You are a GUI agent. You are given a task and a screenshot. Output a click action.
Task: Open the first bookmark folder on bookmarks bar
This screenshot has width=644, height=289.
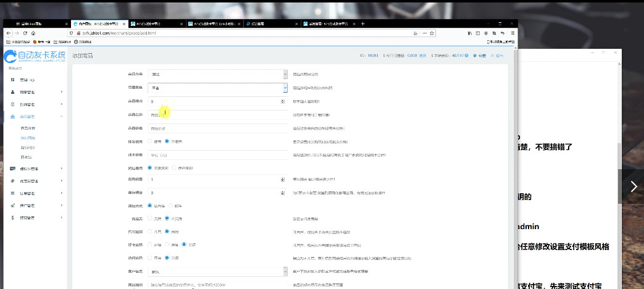pyautogui.click(x=19, y=42)
